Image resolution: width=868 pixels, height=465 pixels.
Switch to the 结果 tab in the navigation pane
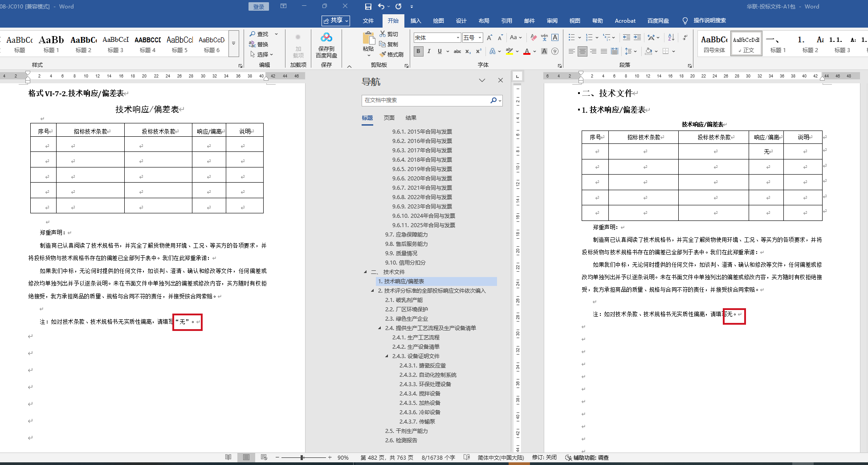[411, 118]
